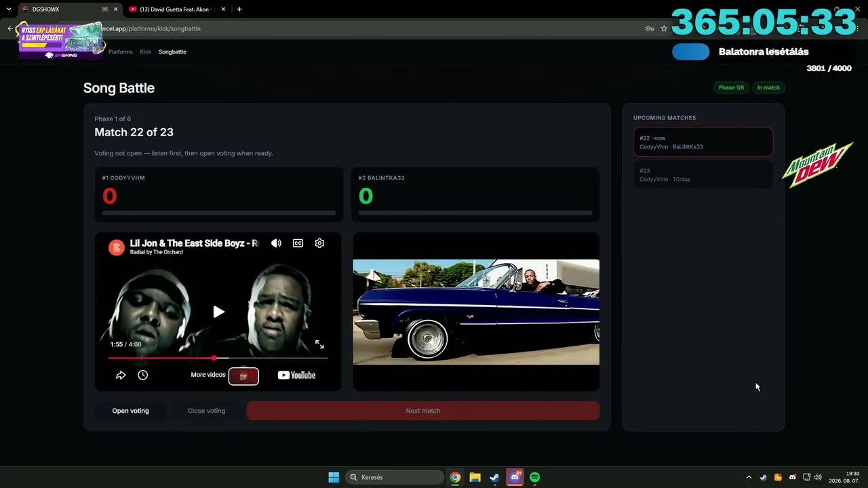
Task: Close the DGSHOWX tab
Action: pyautogui.click(x=115, y=9)
